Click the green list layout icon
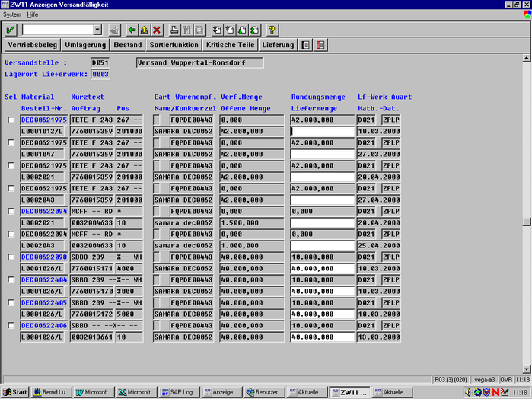The width and height of the screenshot is (532, 399). click(305, 45)
